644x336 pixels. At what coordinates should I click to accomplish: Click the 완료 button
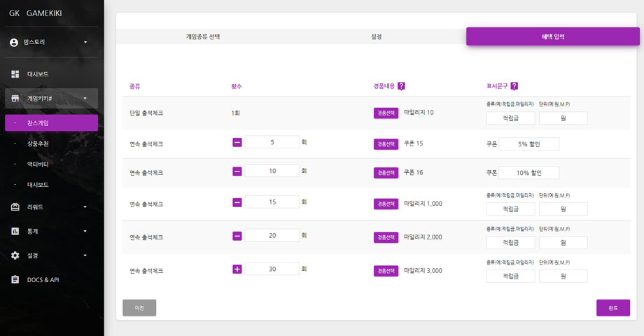(612, 308)
